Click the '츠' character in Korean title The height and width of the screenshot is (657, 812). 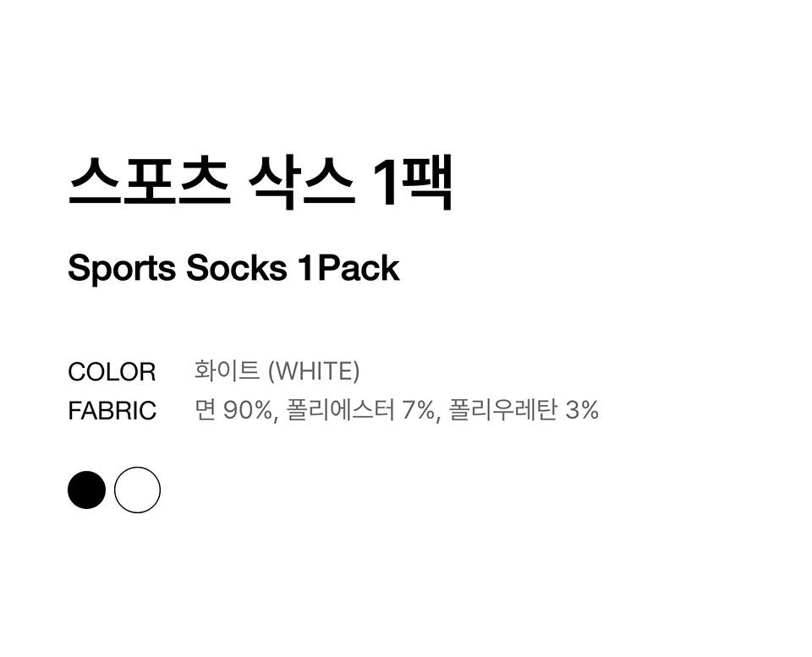[204, 180]
